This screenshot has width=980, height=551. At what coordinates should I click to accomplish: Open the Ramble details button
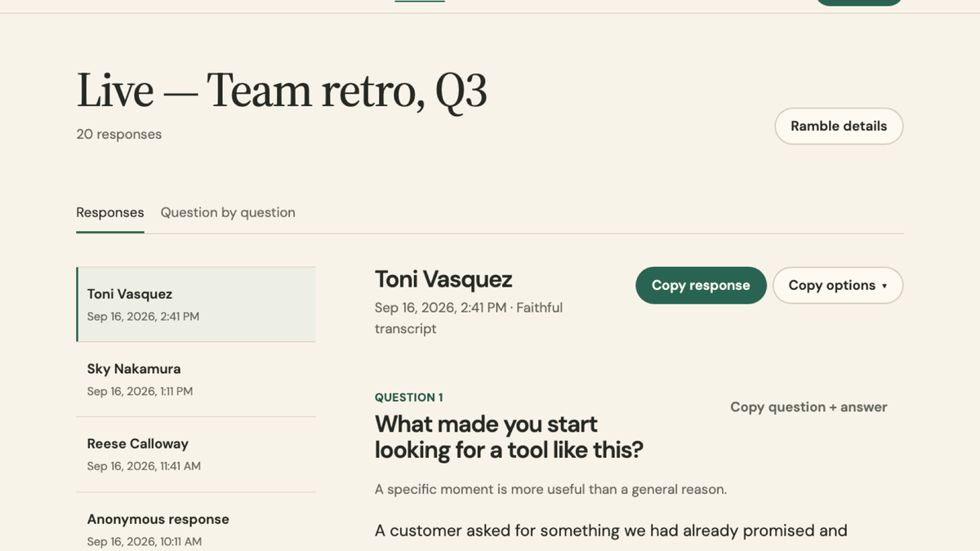point(839,127)
